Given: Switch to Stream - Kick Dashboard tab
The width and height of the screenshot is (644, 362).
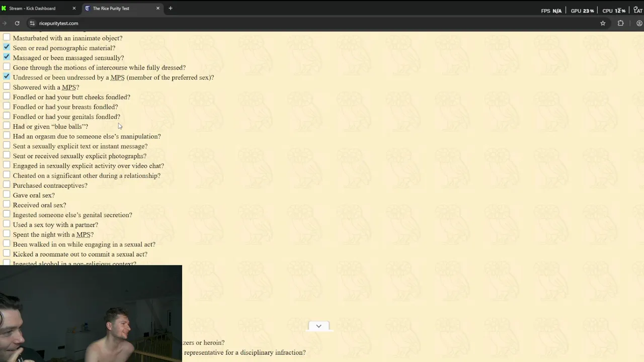Looking at the screenshot, I should click(38, 8).
